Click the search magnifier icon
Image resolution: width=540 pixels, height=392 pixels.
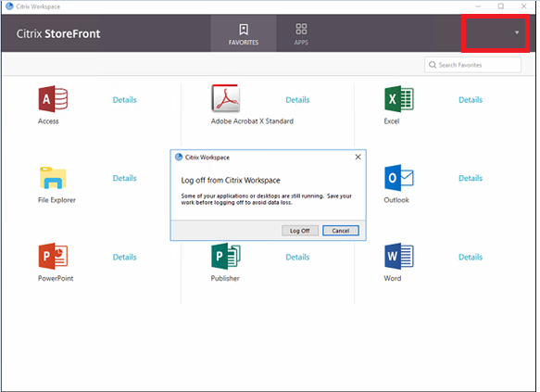tap(433, 65)
